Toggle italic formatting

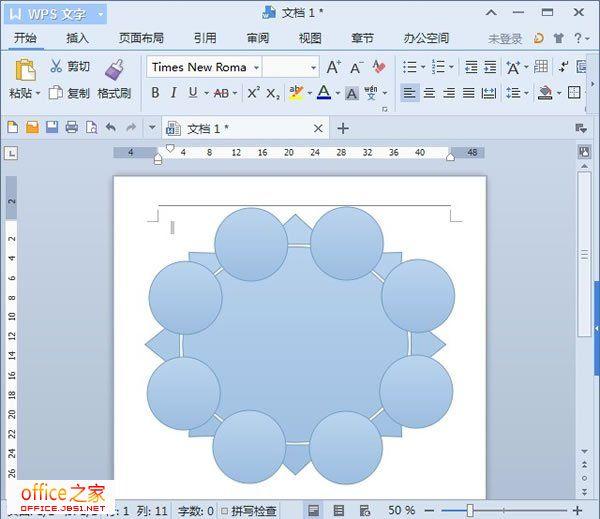pos(174,93)
